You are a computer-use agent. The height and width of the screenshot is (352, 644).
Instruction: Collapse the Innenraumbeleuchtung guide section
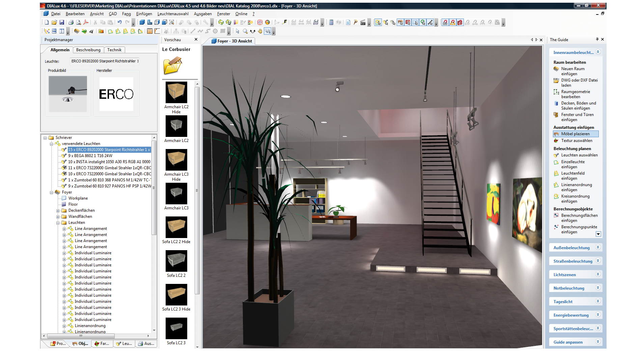598,52
